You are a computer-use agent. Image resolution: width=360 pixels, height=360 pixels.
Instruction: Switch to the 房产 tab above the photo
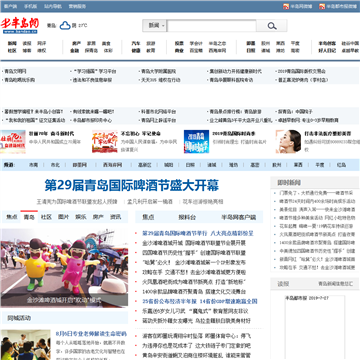tap(98, 217)
